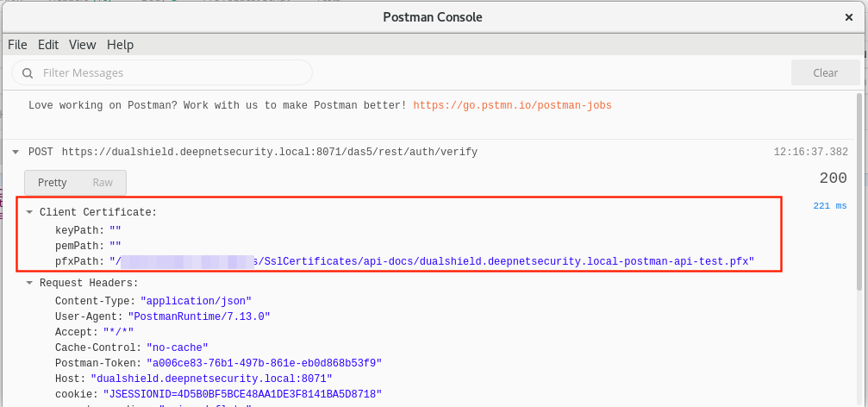Screen dimensions: 868x407
Task: Collapse the Client Certificate section
Action: click(29, 212)
